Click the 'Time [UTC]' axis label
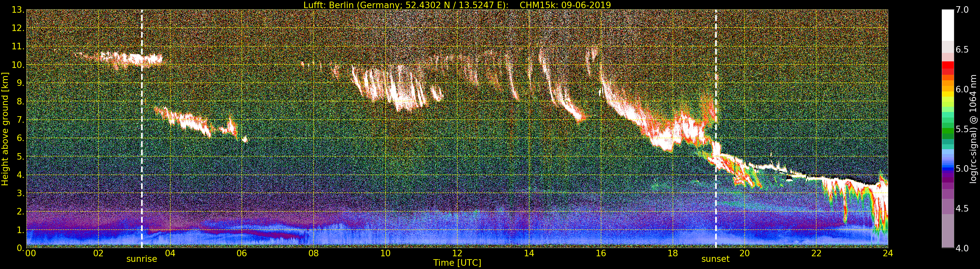This screenshot has width=980, height=269. pos(457,262)
